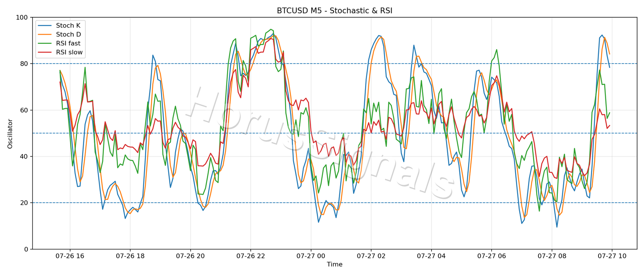Click the x-axis tick label 07-27 02
Screen dimensions: 644x276
click(371, 256)
